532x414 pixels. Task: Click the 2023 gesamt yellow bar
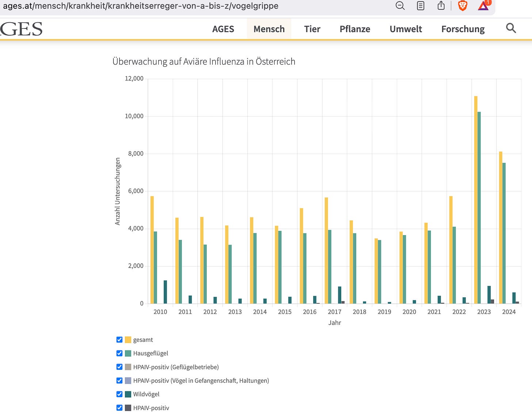476,200
